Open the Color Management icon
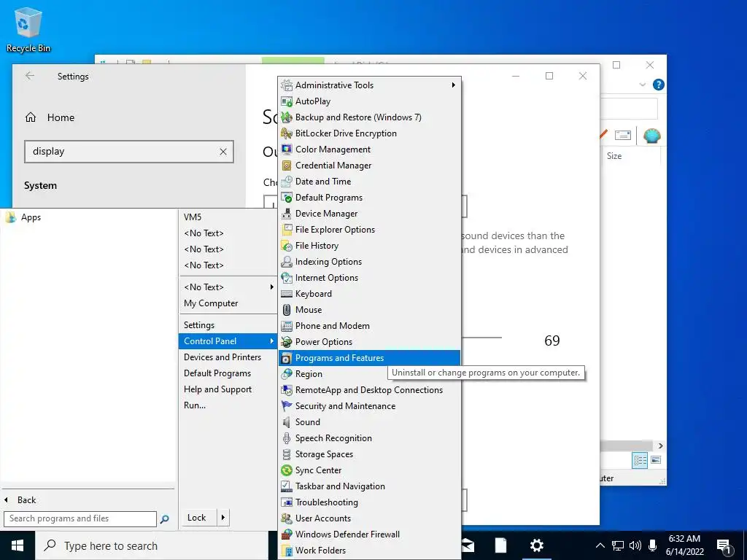 click(x=286, y=149)
